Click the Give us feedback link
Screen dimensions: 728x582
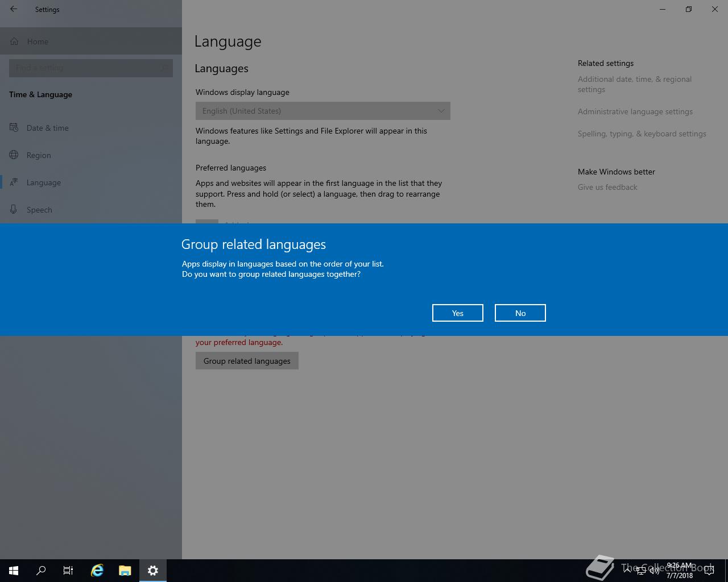607,187
